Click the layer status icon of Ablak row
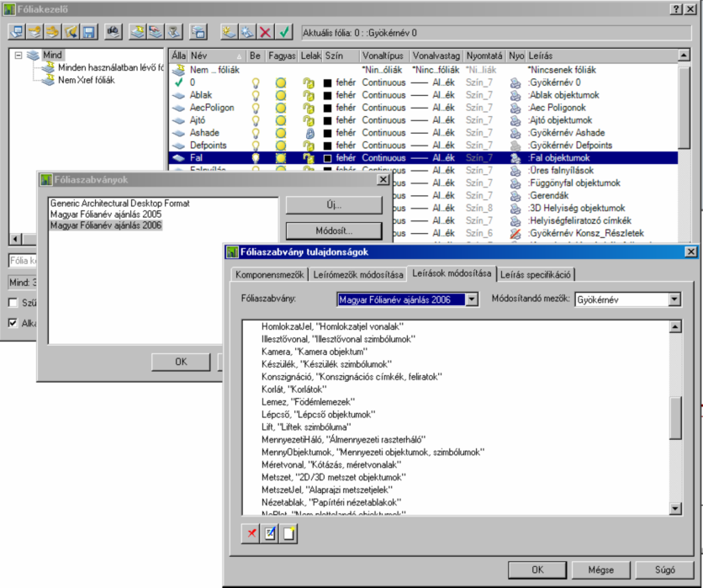 [178, 95]
